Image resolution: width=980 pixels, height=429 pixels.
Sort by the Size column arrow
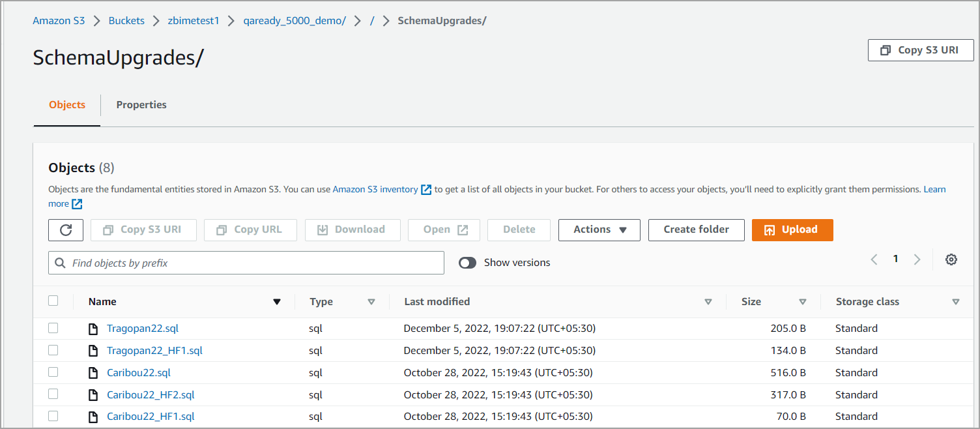803,302
